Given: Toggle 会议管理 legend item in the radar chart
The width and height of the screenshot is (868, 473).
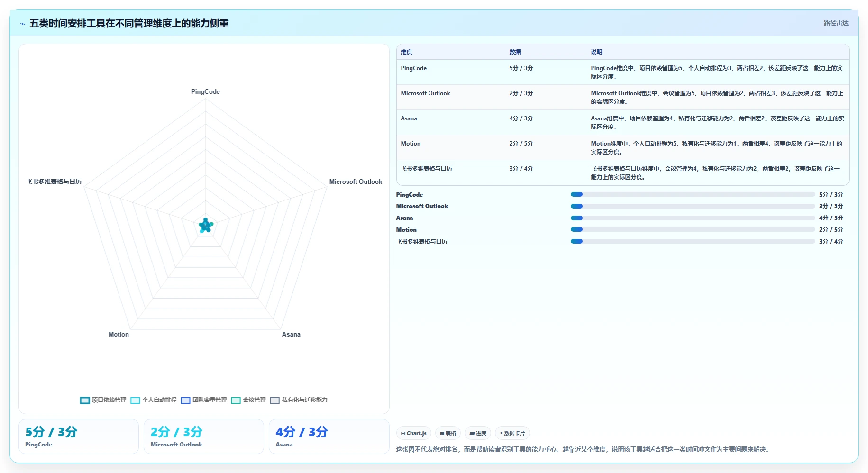Looking at the screenshot, I should [249, 400].
